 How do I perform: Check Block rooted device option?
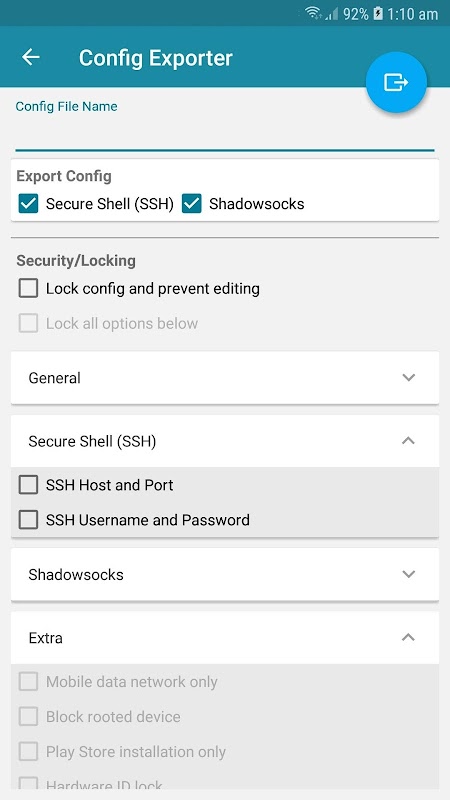click(28, 717)
